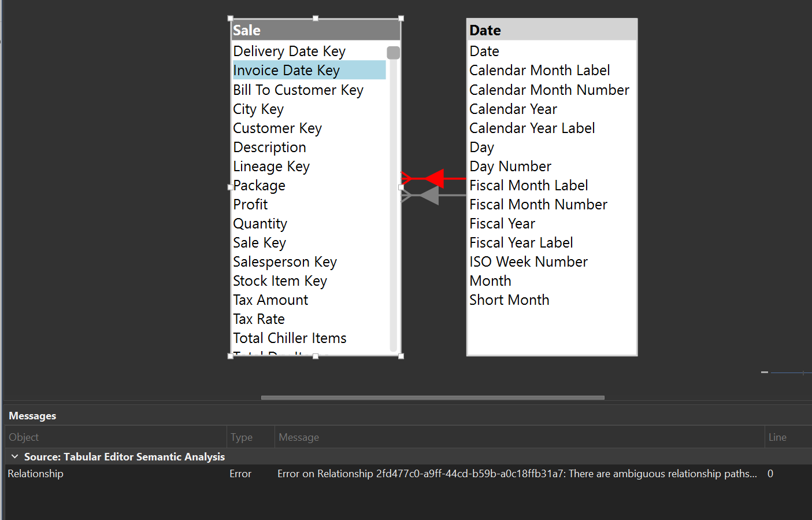Select ISO Week Number in the Date table

click(x=528, y=261)
